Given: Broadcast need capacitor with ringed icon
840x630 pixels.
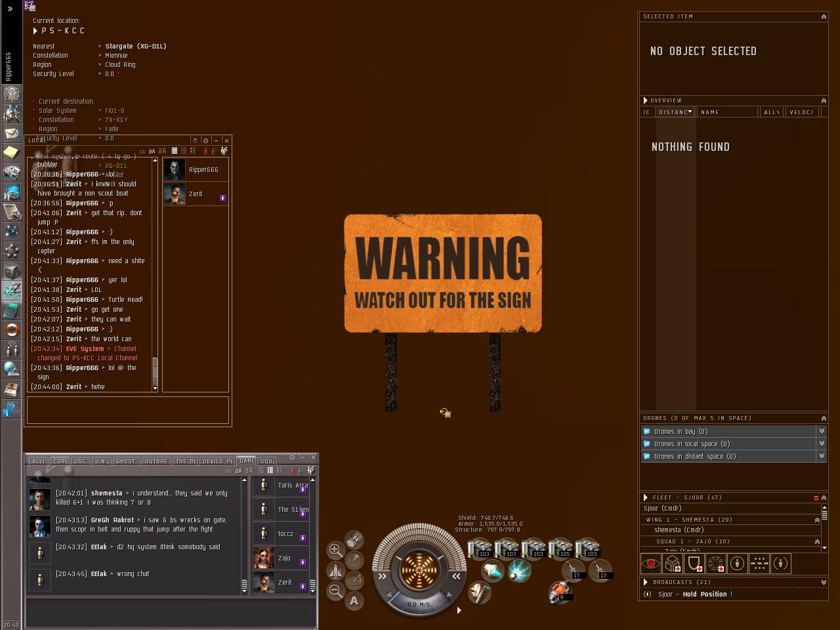Looking at the screenshot, I should point(716,564).
